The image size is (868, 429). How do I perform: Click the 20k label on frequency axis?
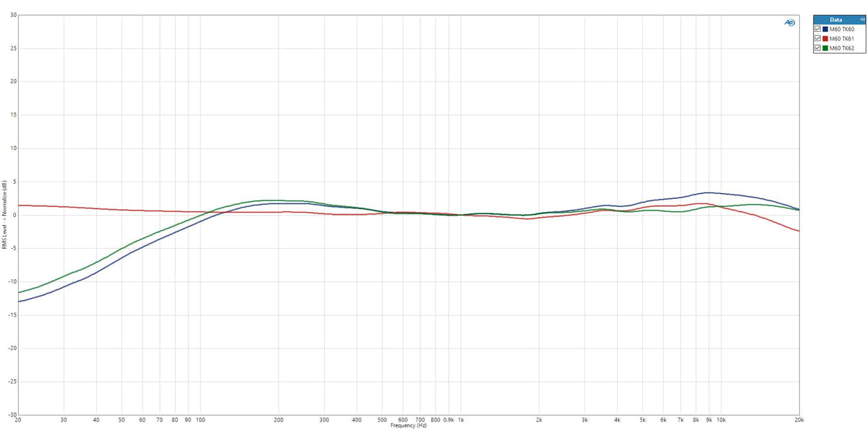point(799,420)
